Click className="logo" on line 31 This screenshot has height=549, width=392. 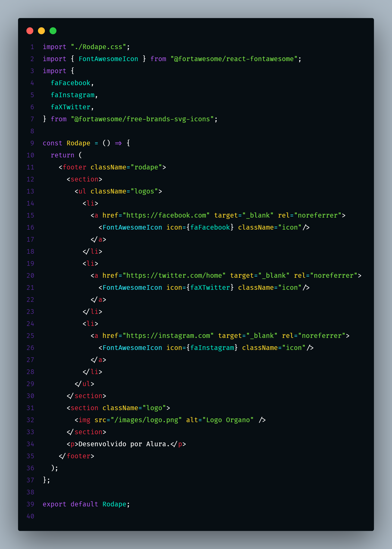point(134,408)
